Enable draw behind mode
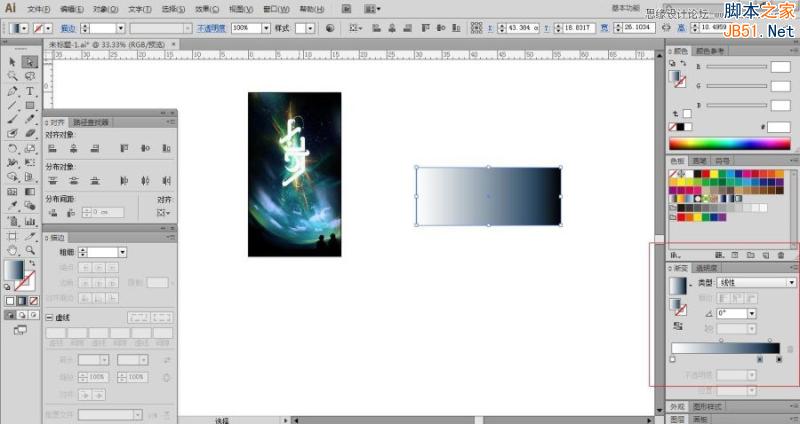 pos(22,315)
